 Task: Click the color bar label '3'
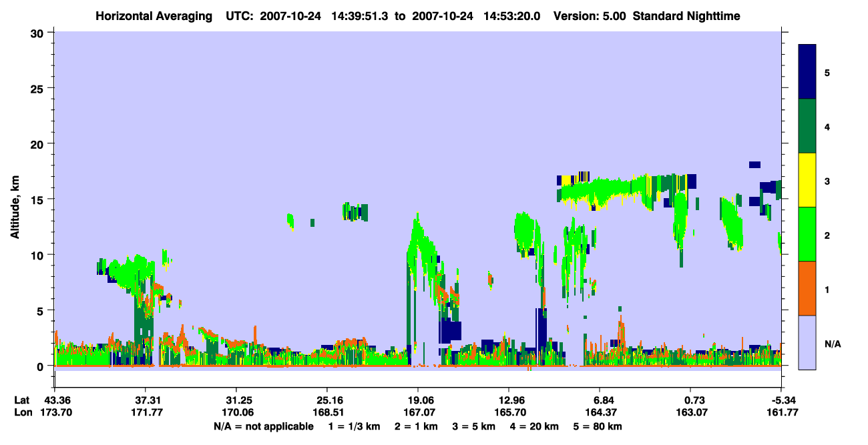[827, 180]
